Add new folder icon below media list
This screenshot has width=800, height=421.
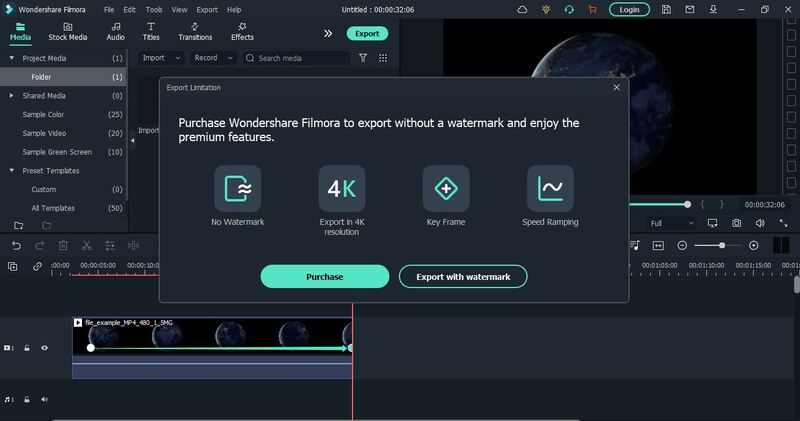pyautogui.click(x=18, y=226)
